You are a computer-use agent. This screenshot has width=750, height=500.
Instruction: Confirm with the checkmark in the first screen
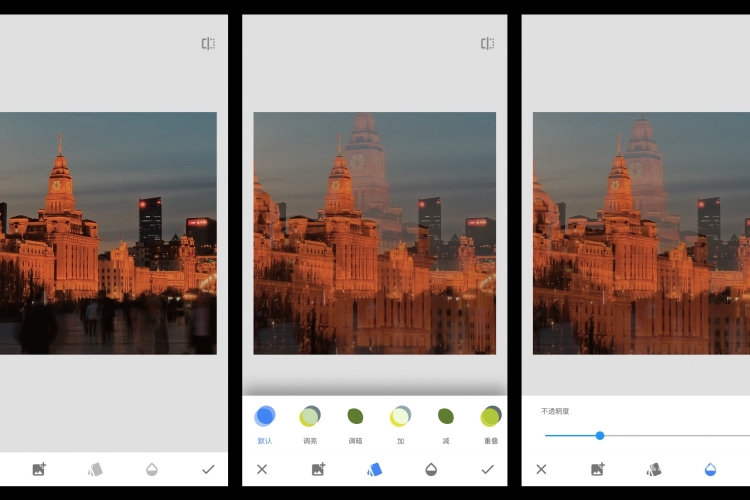coord(208,469)
